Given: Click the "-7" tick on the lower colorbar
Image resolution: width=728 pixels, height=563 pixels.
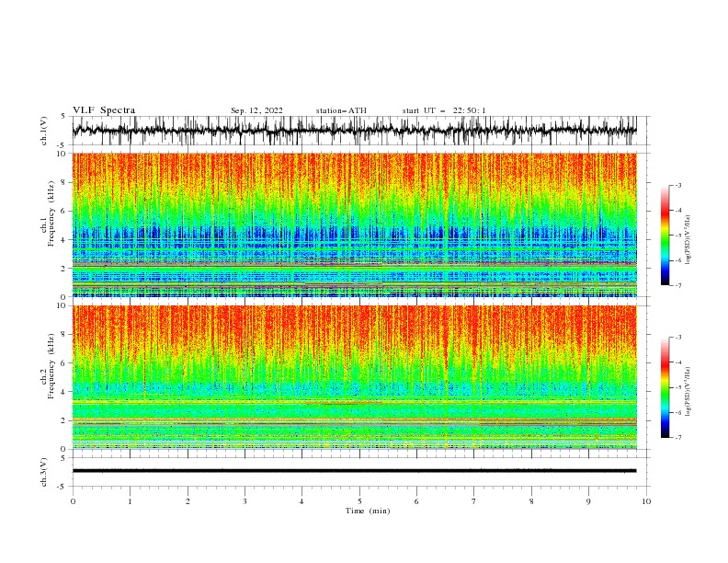Looking at the screenshot, I should tap(677, 437).
